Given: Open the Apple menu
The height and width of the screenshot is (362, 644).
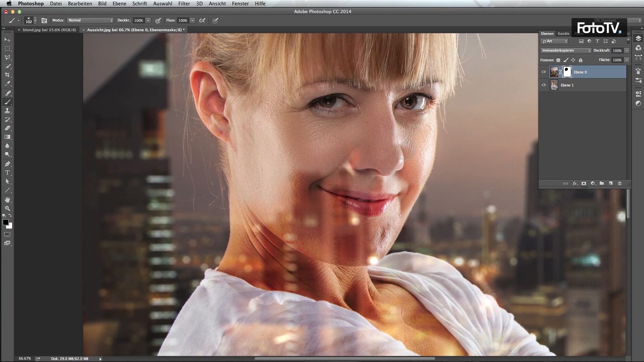Looking at the screenshot, I should pos(9,4).
